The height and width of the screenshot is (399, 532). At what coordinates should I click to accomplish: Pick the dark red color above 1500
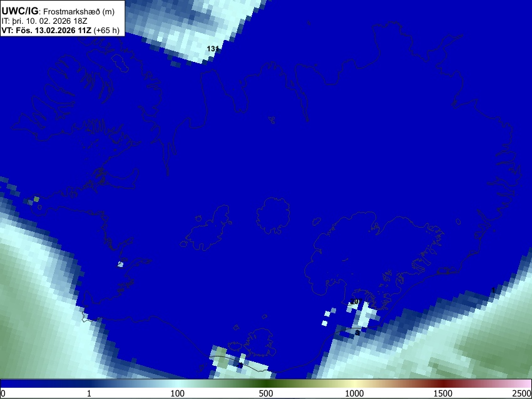click(442, 384)
